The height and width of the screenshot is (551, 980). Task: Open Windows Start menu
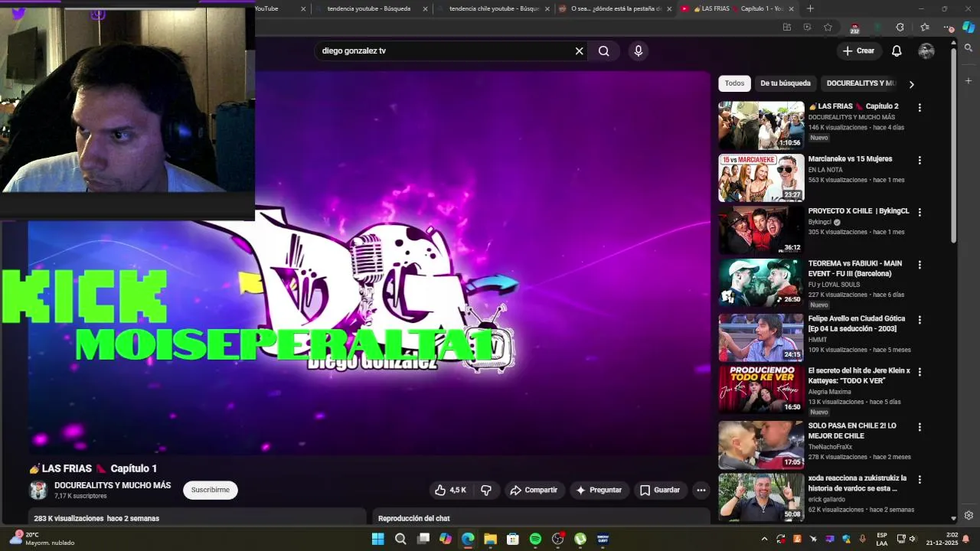coord(377,539)
